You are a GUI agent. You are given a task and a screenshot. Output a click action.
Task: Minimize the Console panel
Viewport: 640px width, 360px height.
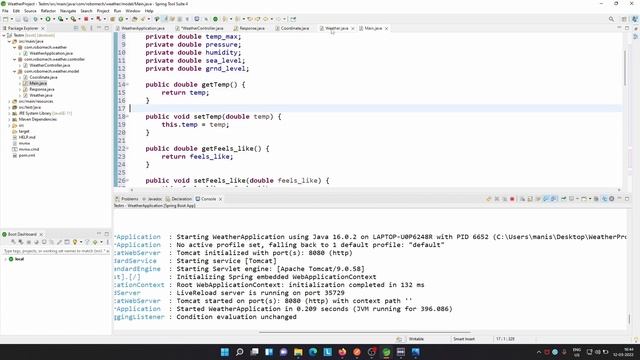[619, 199]
